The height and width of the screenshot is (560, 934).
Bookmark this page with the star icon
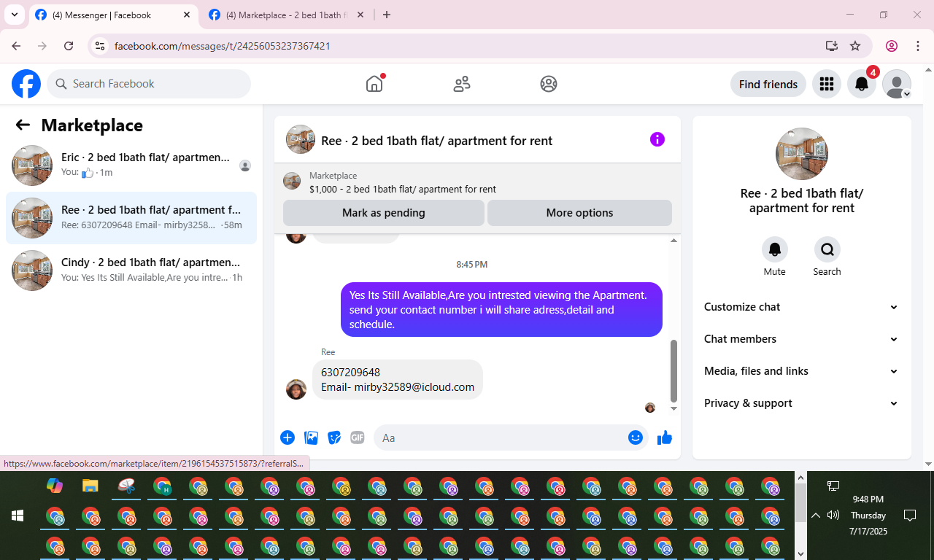point(855,46)
